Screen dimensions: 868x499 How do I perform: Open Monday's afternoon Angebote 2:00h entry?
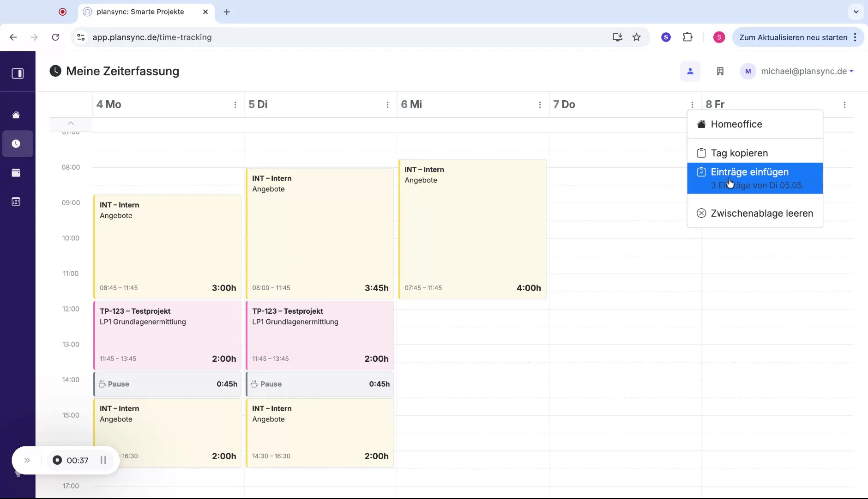[168, 433]
